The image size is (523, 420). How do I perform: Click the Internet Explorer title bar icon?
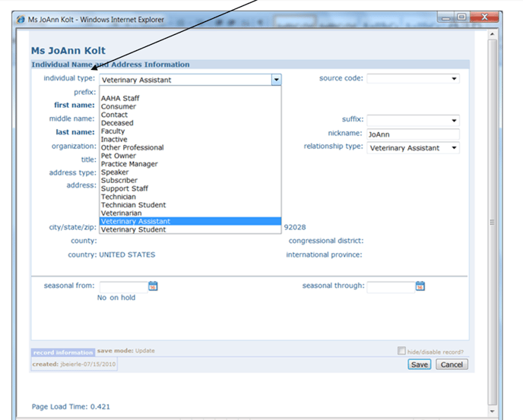[x=21, y=20]
